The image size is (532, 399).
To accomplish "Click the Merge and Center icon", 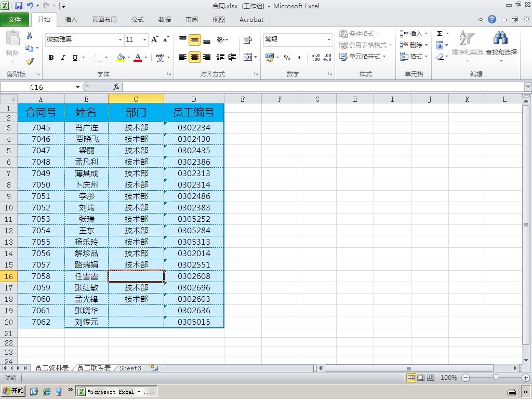I will pos(248,57).
